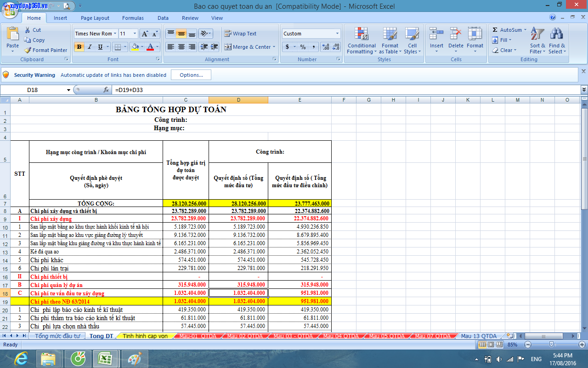Open Cell Styles gallery
This screenshot has height=368, width=588.
point(412,40)
